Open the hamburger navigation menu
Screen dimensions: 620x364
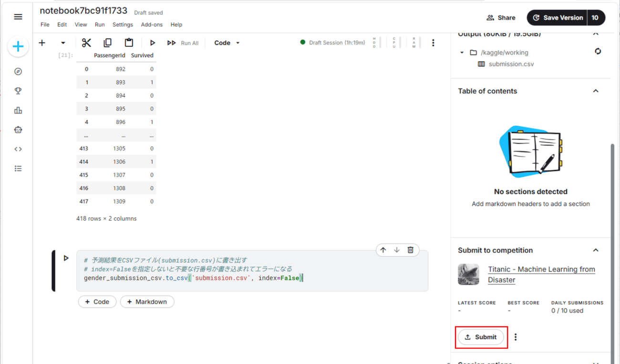[18, 17]
